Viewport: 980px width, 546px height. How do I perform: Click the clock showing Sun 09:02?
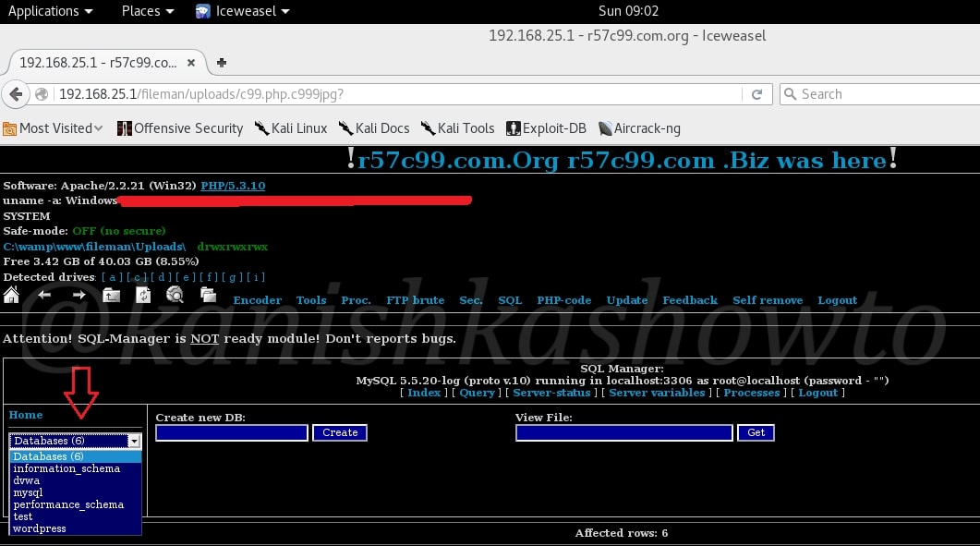[x=628, y=11]
